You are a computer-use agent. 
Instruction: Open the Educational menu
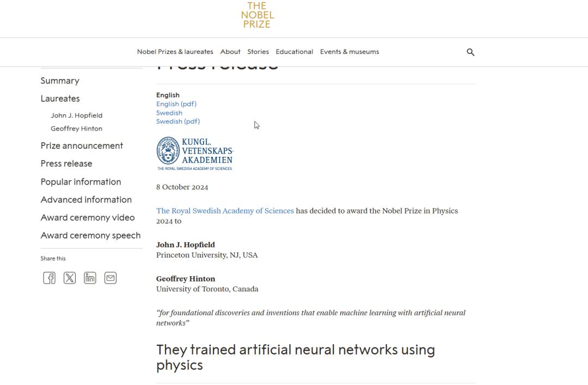tap(295, 52)
